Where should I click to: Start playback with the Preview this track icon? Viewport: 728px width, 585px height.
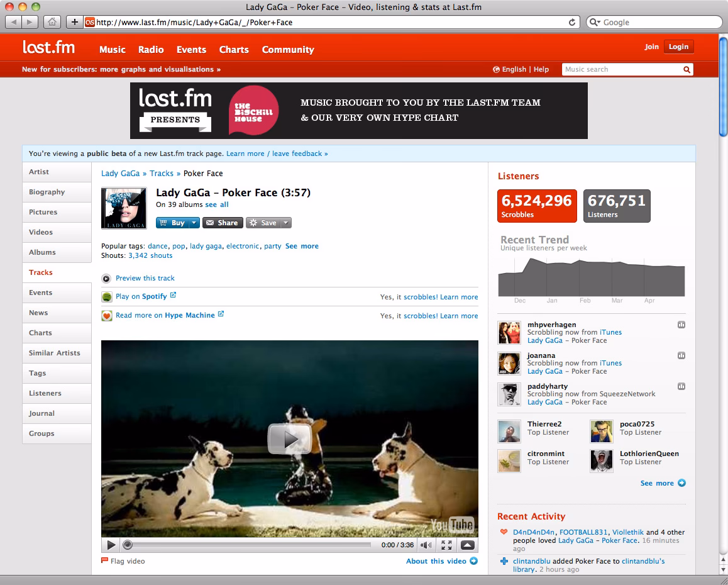tap(106, 278)
